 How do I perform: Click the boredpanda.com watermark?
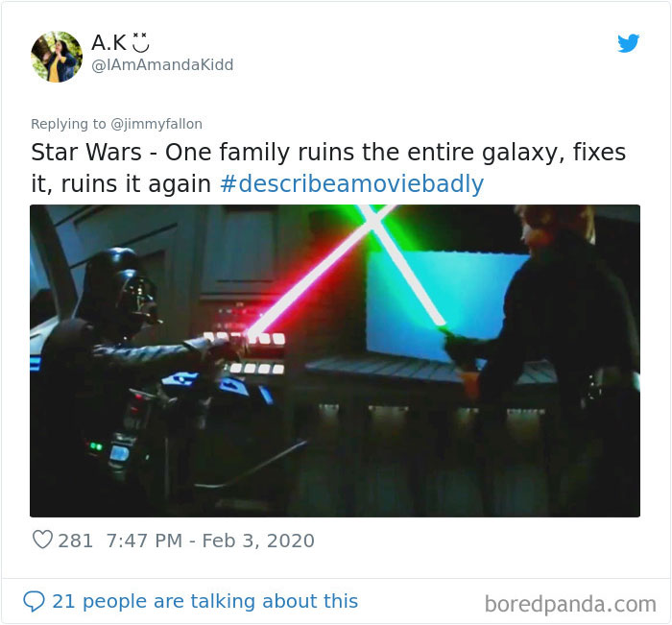pyautogui.click(x=570, y=604)
